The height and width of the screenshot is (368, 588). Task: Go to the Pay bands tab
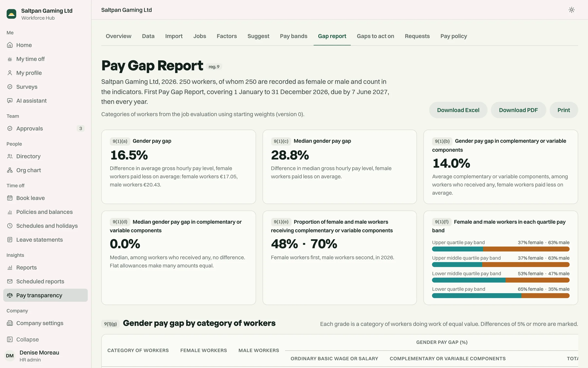click(294, 36)
